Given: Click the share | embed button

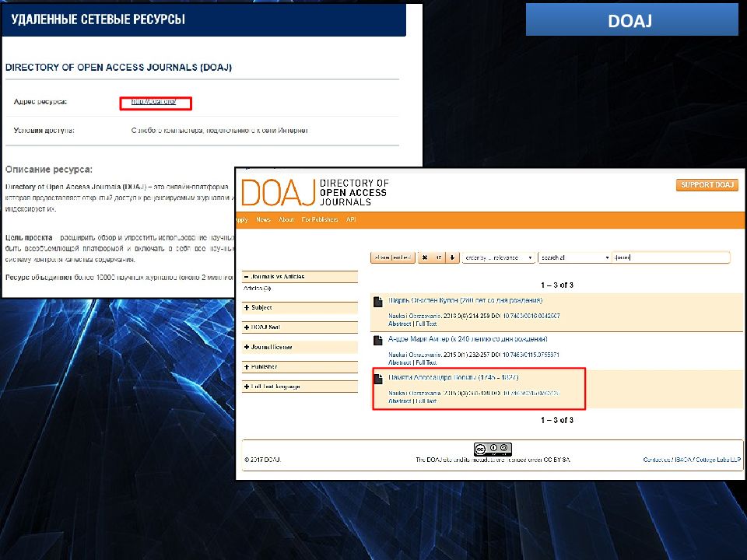Looking at the screenshot, I should point(392,257).
